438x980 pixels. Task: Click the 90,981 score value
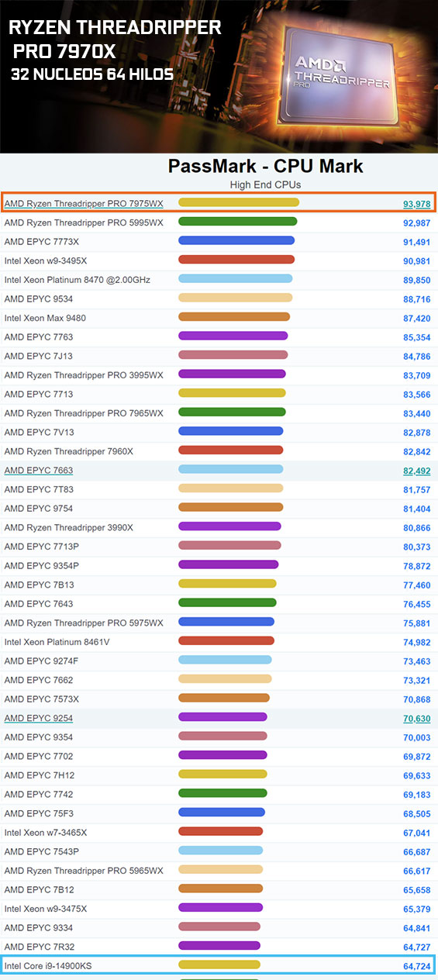tap(416, 261)
